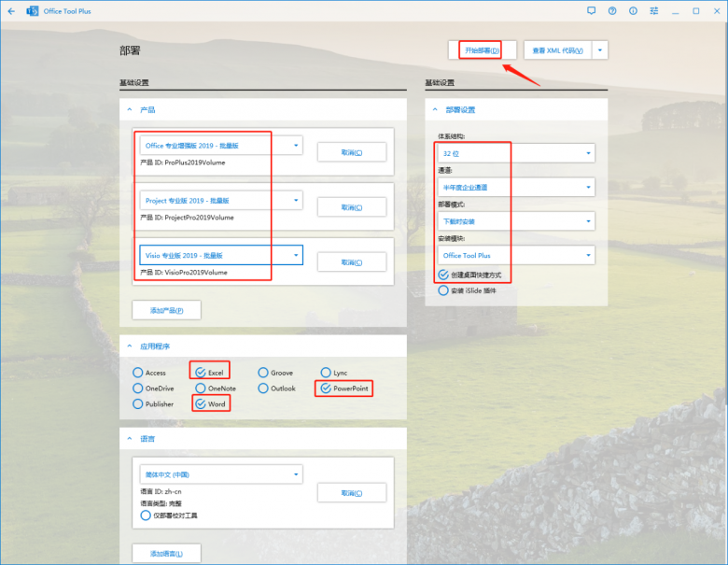
Task: Click the 产品 ID: ProjectPro2019Volume text
Action: point(187,218)
